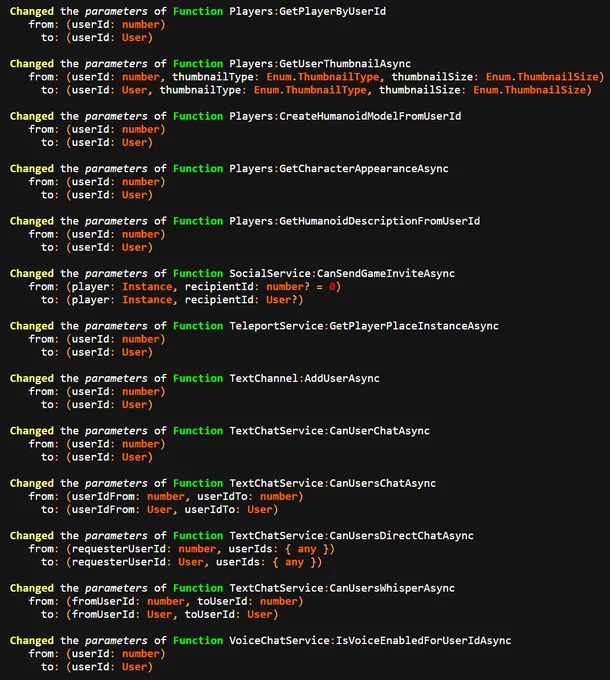
Task: Click the Players:GetPlayerByUserId function name
Action: tap(307, 11)
